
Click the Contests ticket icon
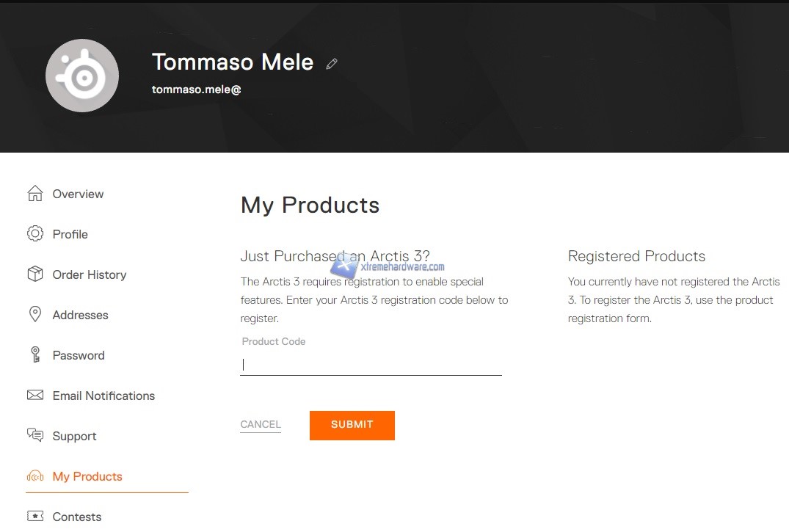click(35, 517)
